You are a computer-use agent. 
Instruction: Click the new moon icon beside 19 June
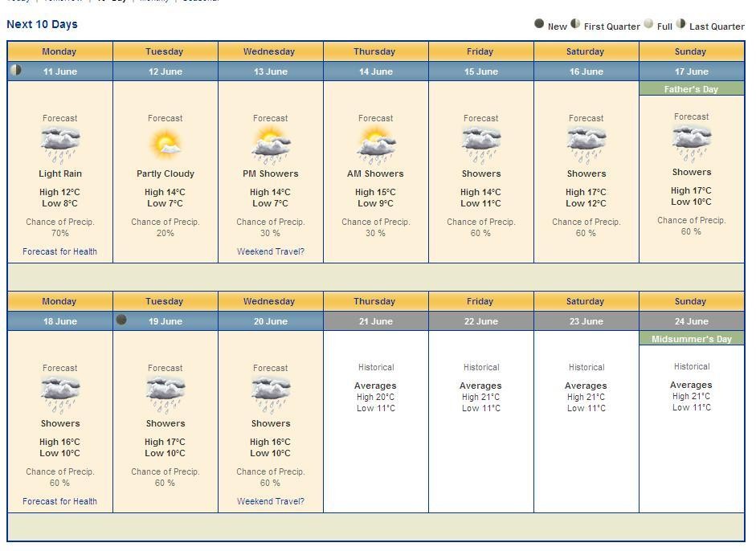click(x=121, y=320)
